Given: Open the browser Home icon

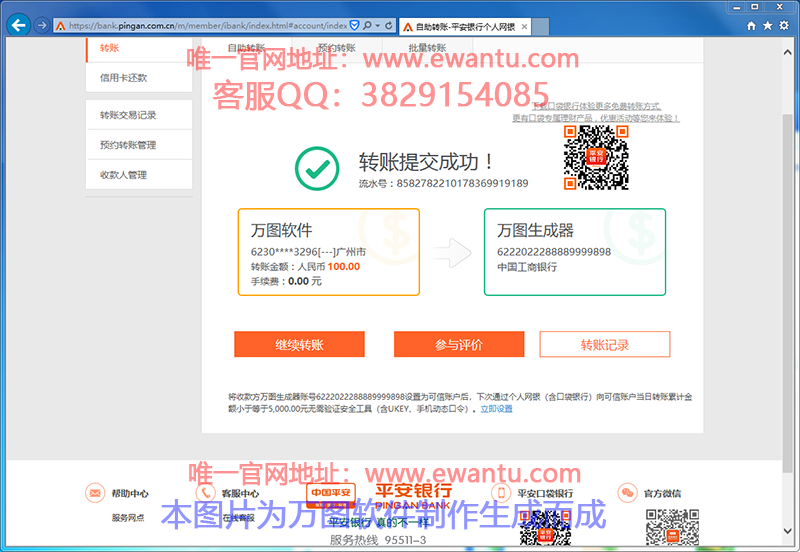Looking at the screenshot, I should [x=751, y=26].
